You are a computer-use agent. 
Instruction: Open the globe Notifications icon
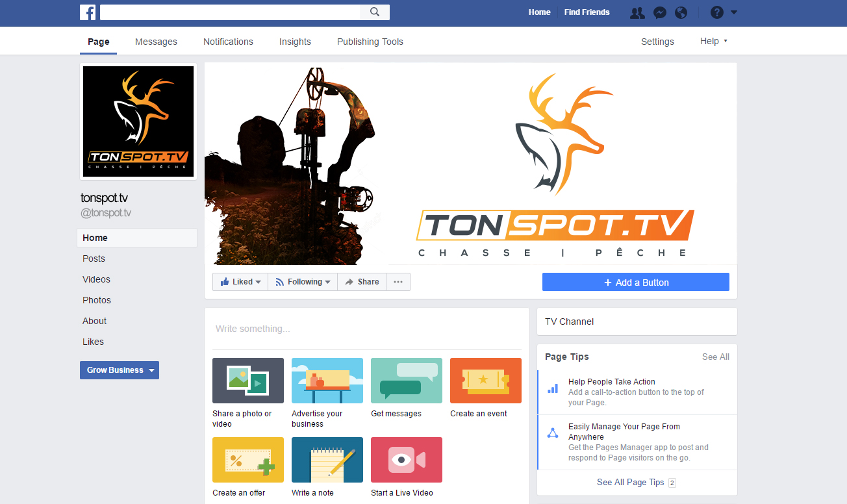(681, 12)
